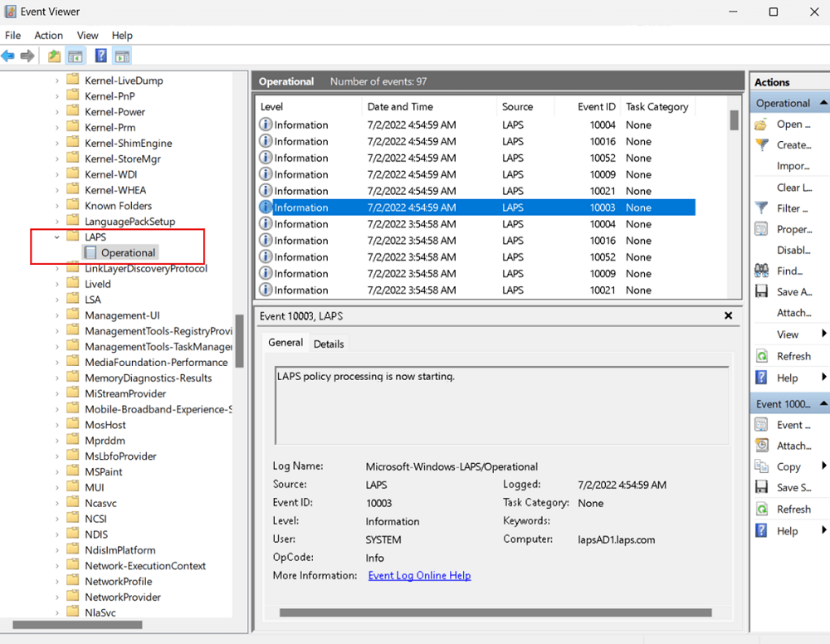Navigate back with the blue back arrow
Image resolution: width=830 pixels, height=644 pixels.
8,56
